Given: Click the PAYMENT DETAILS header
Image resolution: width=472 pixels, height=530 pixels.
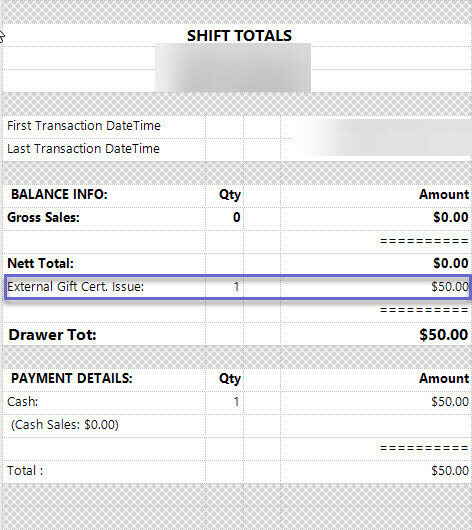Looking at the screenshot, I should 72,378.
